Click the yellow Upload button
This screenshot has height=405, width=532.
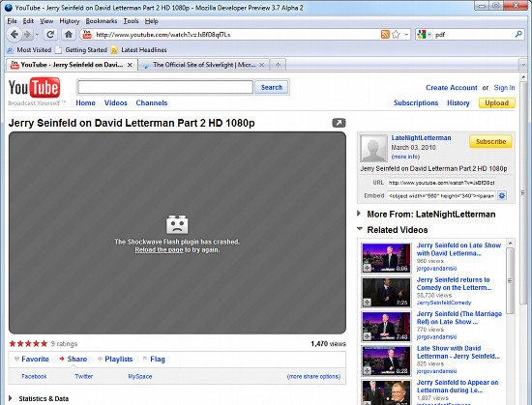[x=497, y=103]
